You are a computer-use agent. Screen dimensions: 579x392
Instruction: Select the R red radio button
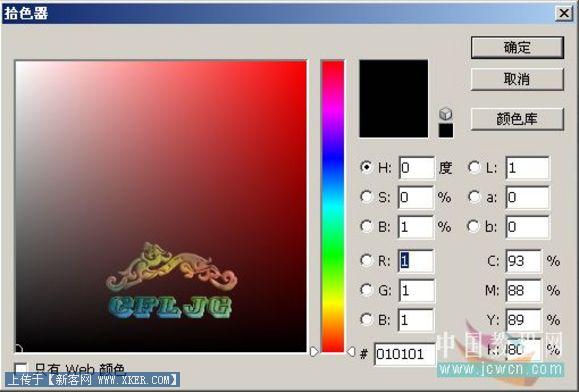click(x=366, y=261)
